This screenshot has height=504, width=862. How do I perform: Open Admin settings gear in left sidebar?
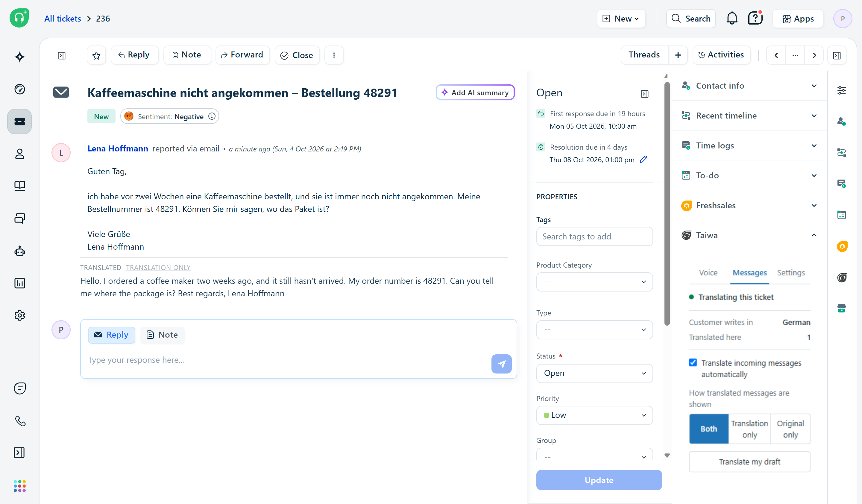coord(19,315)
